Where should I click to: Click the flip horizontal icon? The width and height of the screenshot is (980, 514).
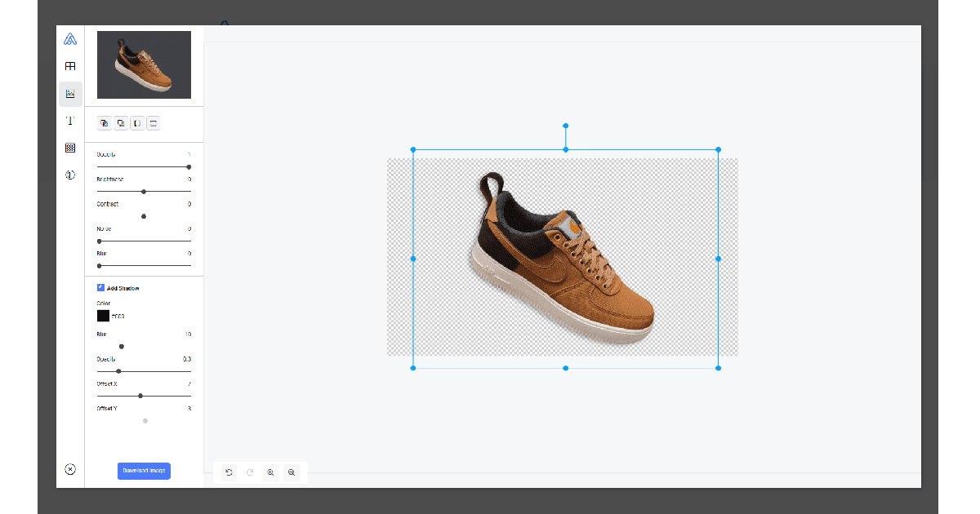137,123
